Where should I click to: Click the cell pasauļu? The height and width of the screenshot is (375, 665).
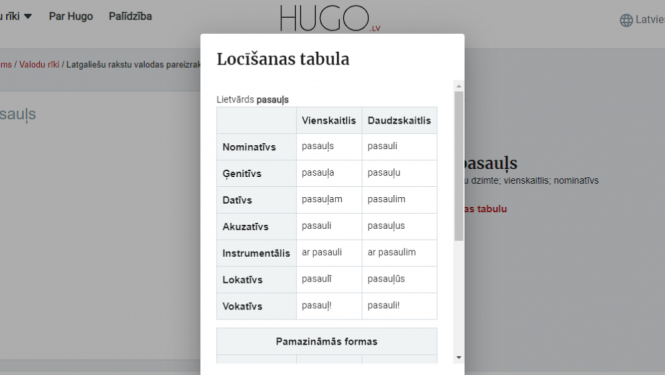pyautogui.click(x=400, y=173)
